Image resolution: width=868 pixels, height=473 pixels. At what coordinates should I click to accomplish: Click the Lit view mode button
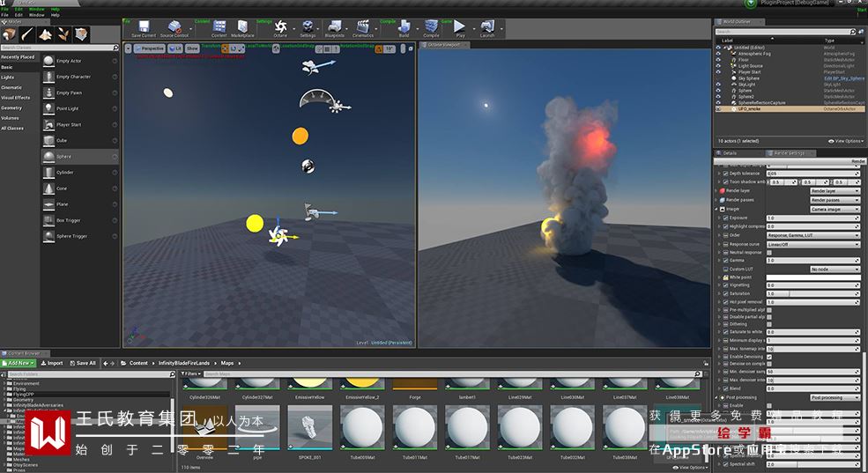point(175,48)
